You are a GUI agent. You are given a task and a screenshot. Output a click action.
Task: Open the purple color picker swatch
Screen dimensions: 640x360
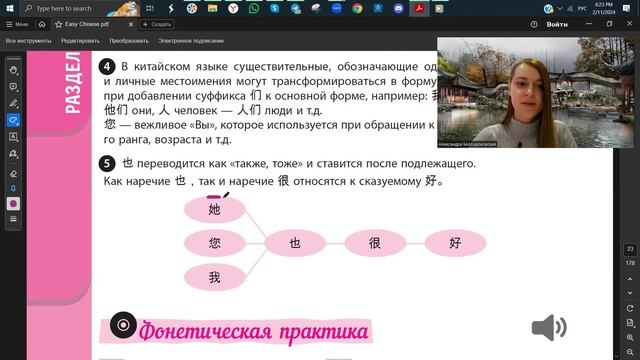(13, 203)
